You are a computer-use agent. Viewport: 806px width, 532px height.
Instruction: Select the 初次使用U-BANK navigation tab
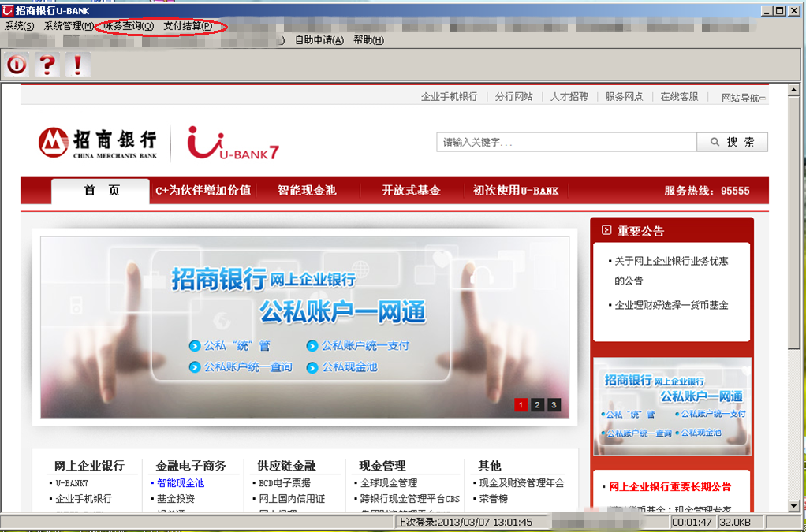(516, 191)
